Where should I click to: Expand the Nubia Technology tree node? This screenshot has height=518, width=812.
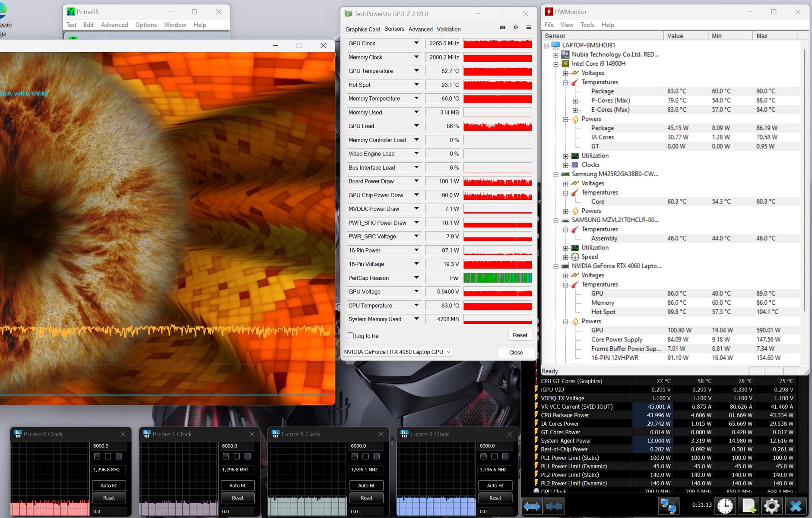[x=556, y=55]
